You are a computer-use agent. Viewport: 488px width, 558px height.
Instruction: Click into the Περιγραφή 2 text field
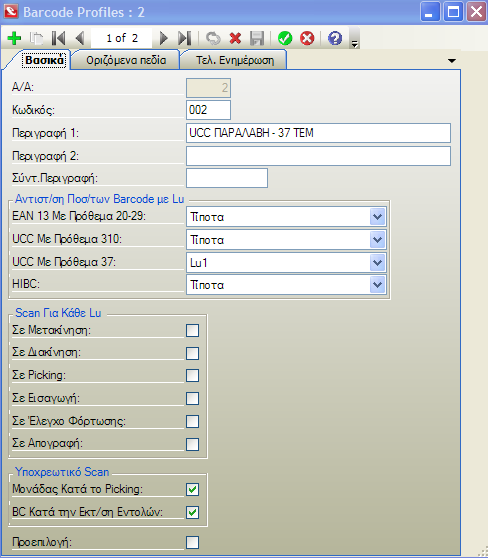(x=318, y=156)
